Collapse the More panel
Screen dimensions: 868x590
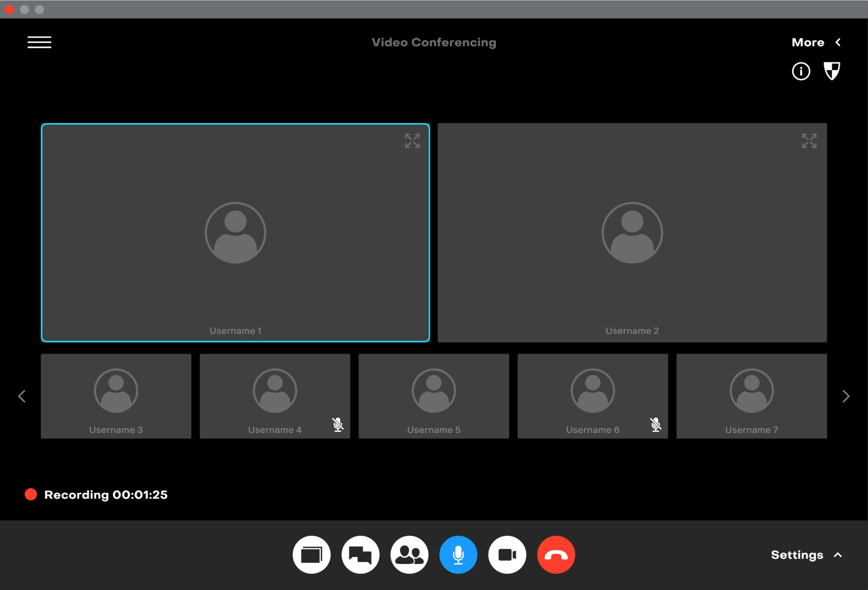816,42
